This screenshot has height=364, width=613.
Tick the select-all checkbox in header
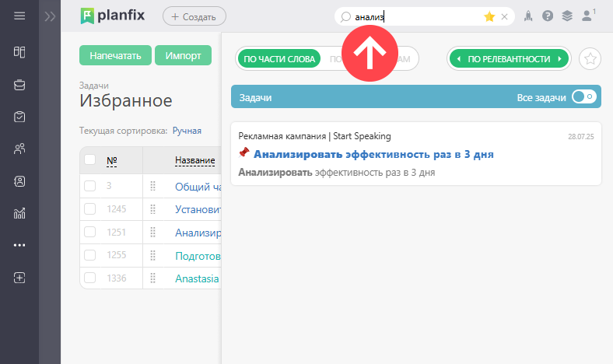90,159
